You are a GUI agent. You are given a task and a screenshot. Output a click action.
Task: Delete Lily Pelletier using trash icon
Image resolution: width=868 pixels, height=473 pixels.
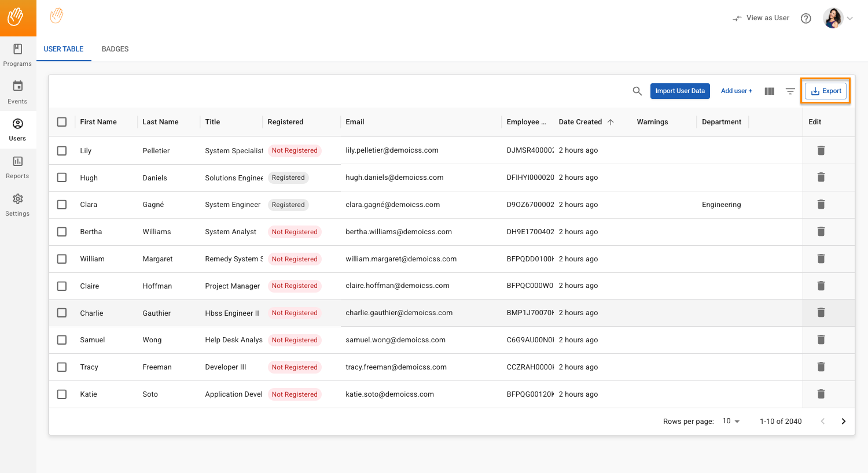coord(821,150)
